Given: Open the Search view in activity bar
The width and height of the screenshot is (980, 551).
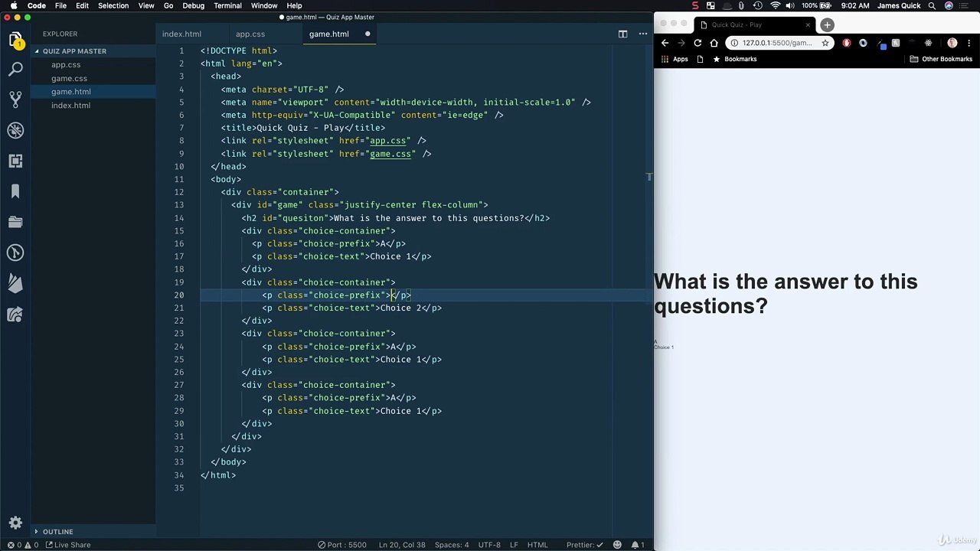Looking at the screenshot, I should [15, 69].
